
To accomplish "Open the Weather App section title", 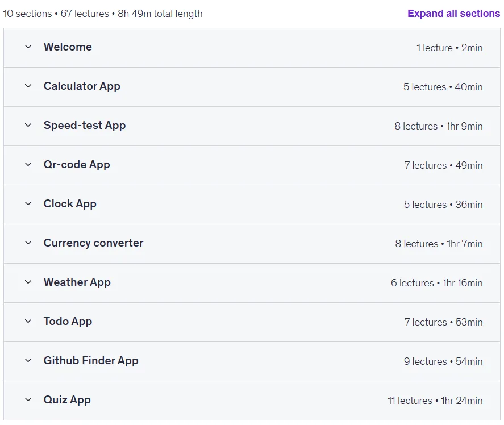I will click(77, 282).
